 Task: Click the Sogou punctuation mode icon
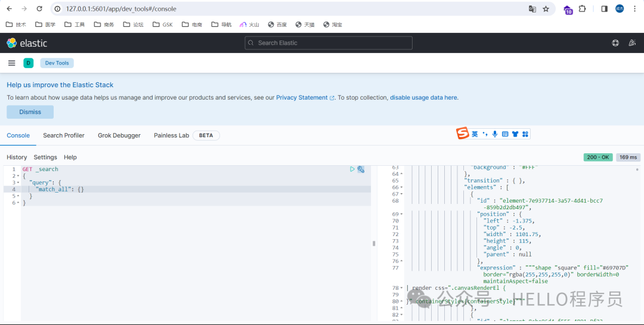click(x=485, y=134)
